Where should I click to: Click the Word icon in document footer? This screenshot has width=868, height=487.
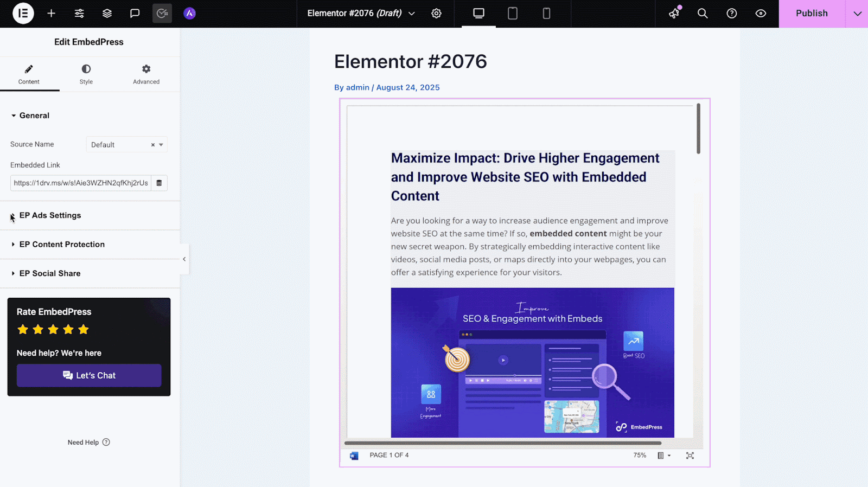354,456
